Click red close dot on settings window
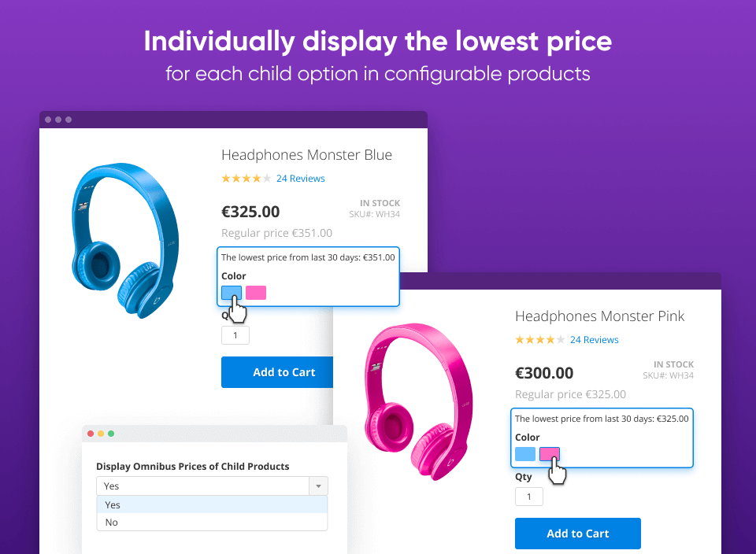The width and height of the screenshot is (756, 554). [x=90, y=434]
